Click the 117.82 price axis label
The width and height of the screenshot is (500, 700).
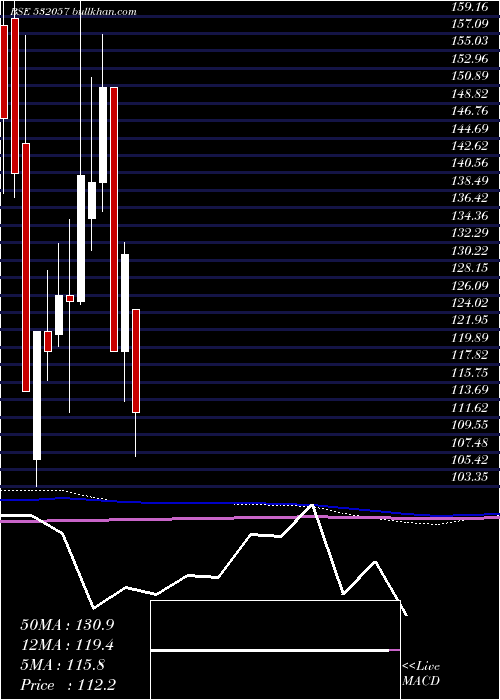(469, 355)
